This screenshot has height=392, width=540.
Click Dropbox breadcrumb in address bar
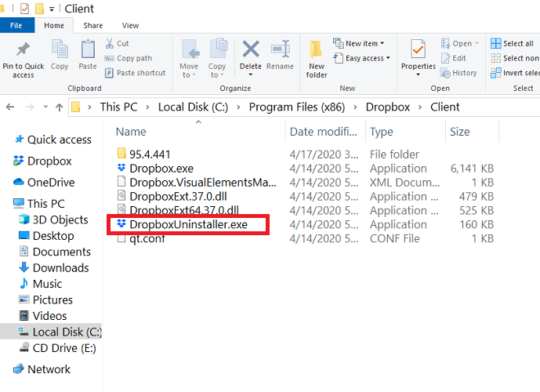[387, 107]
